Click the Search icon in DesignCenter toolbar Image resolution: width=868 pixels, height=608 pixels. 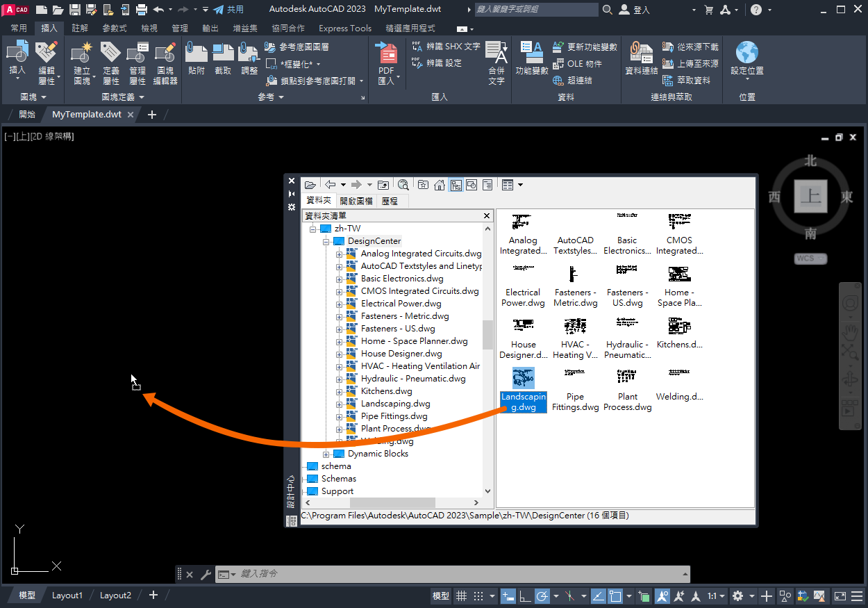403,185
